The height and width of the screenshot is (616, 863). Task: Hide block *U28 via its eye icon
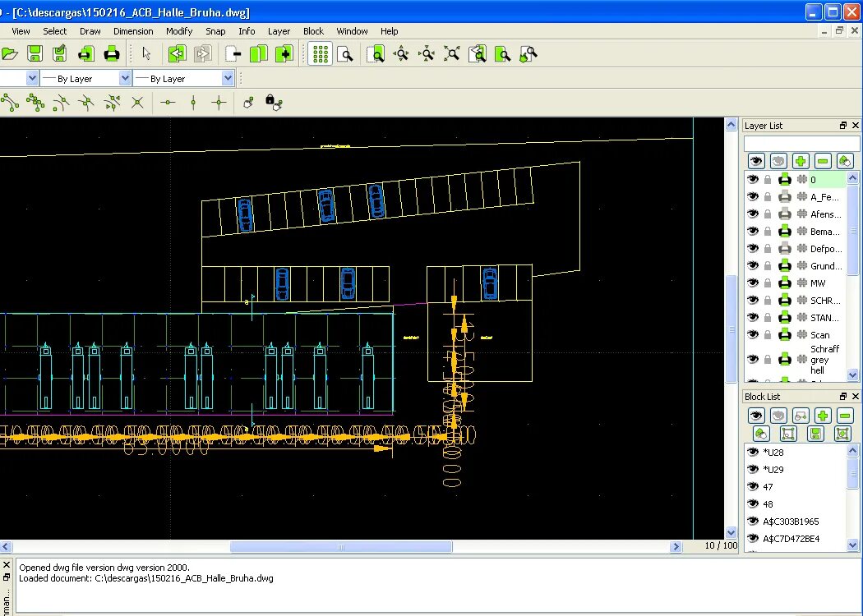[753, 452]
